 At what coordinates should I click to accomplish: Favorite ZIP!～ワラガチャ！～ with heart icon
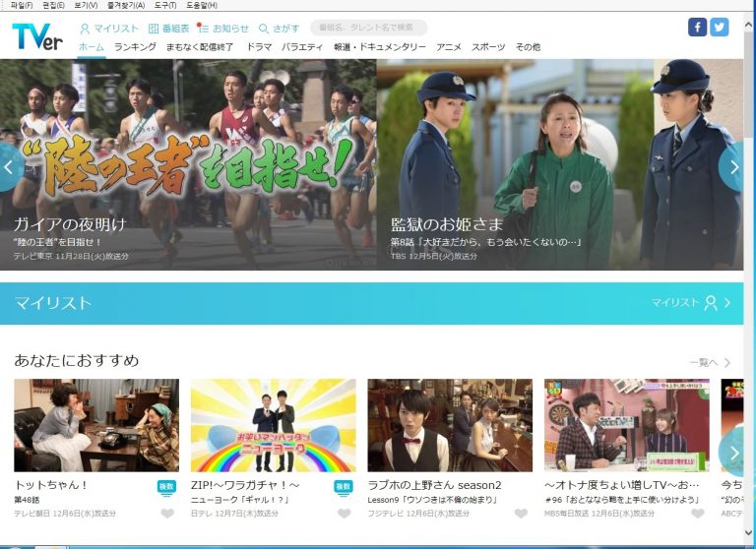point(345,514)
